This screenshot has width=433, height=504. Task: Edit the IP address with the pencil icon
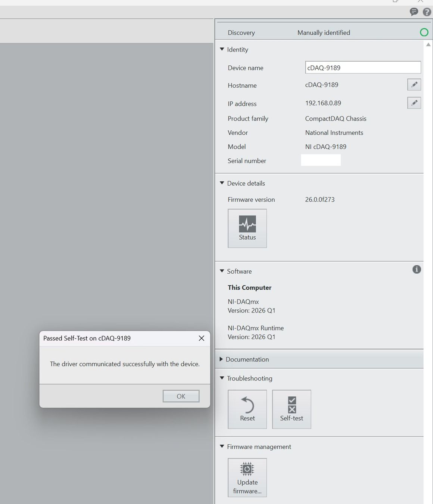(414, 103)
